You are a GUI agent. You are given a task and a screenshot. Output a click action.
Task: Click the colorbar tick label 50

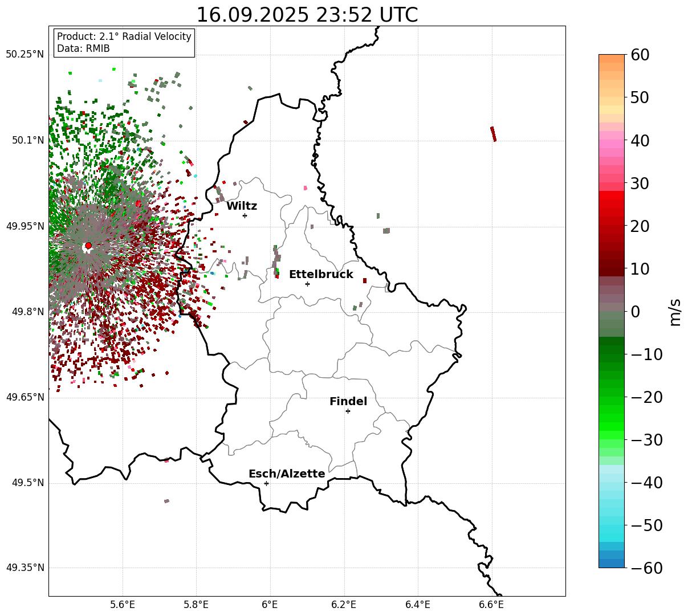pos(640,97)
